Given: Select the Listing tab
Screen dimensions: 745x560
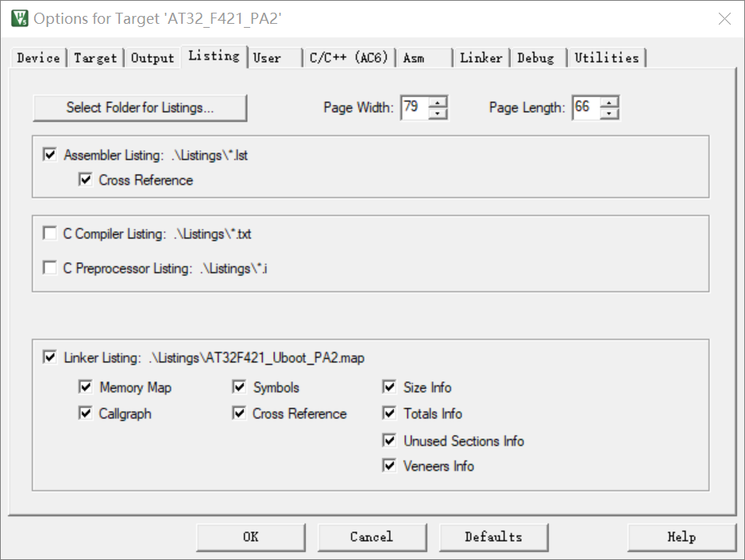Looking at the screenshot, I should click(214, 56).
